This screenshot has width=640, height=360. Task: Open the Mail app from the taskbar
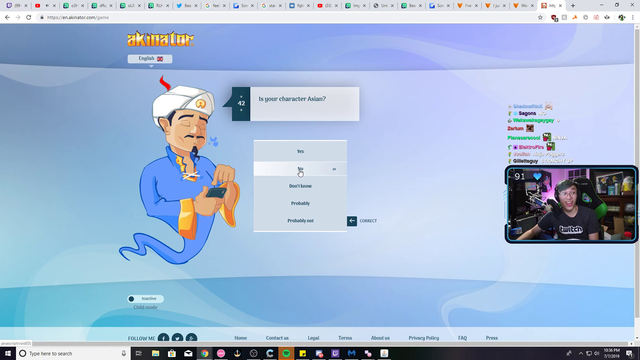(x=188, y=353)
